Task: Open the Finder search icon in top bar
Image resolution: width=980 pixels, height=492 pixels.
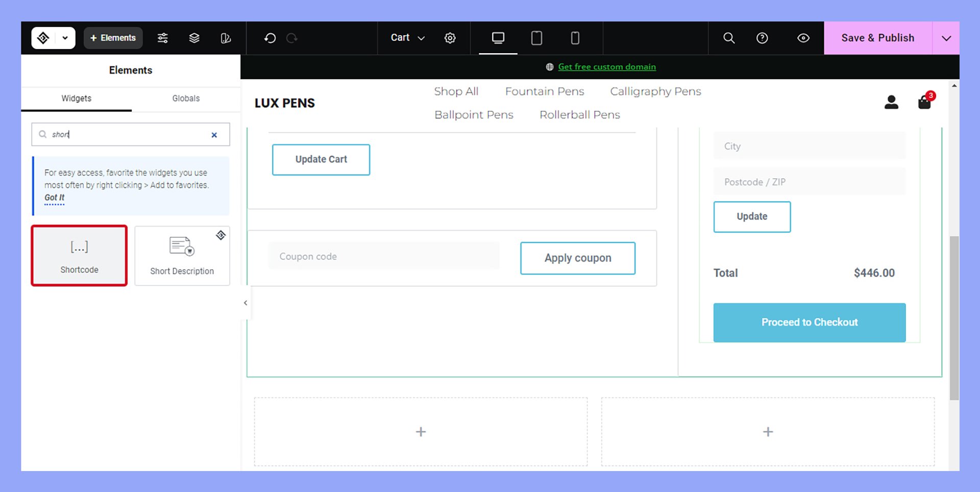Action: 728,38
